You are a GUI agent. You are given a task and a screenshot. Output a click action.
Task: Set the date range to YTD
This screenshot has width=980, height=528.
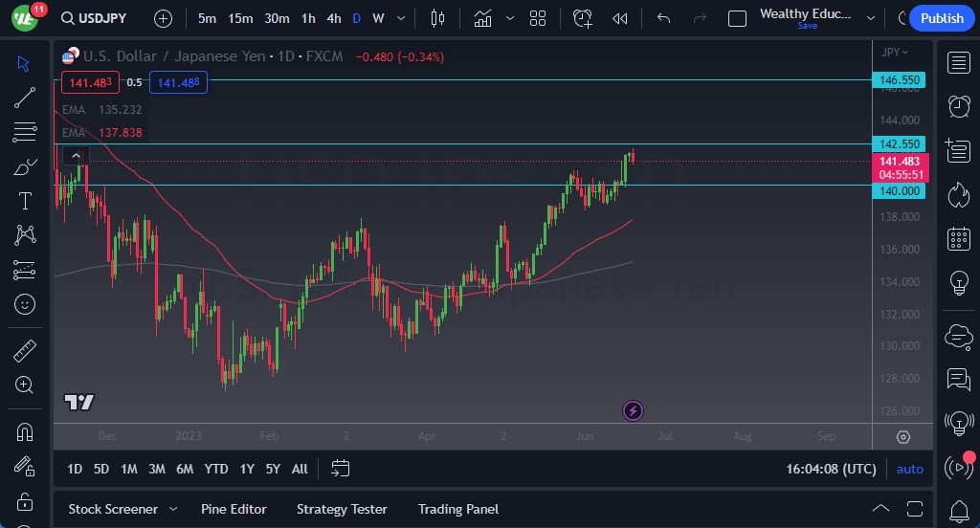coord(216,469)
